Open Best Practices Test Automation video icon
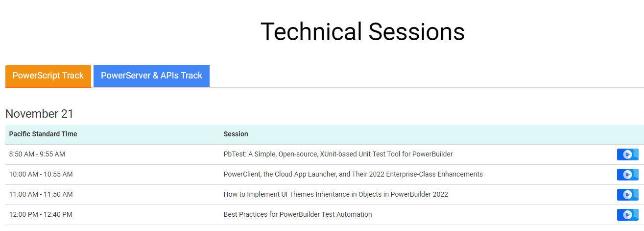Image resolution: width=644 pixels, height=231 pixels. point(627,215)
